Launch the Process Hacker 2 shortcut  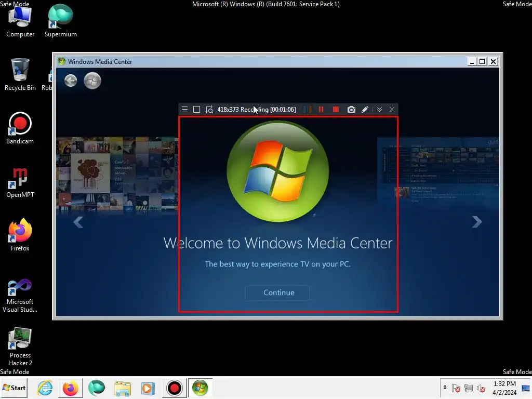point(20,347)
